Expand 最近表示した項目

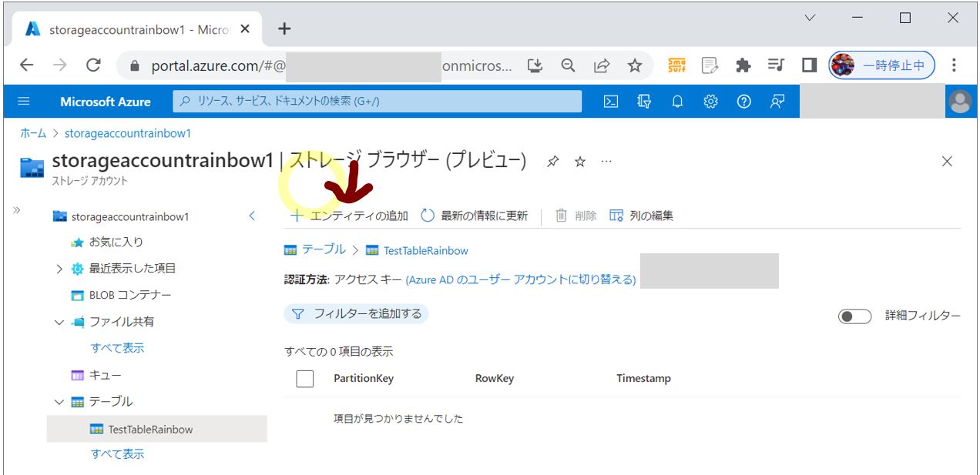(x=59, y=269)
